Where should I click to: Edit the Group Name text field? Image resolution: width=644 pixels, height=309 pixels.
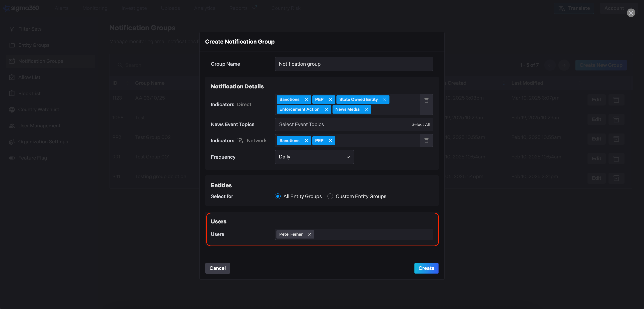pyautogui.click(x=354, y=64)
